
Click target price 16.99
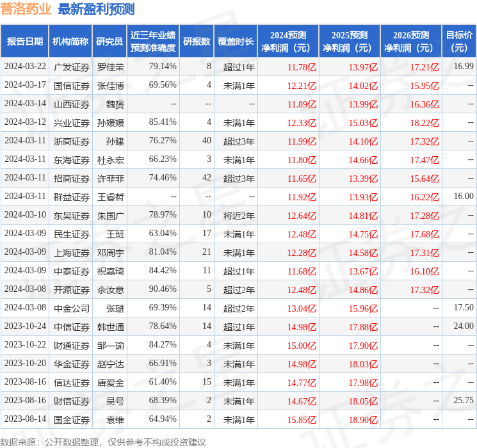tap(464, 66)
